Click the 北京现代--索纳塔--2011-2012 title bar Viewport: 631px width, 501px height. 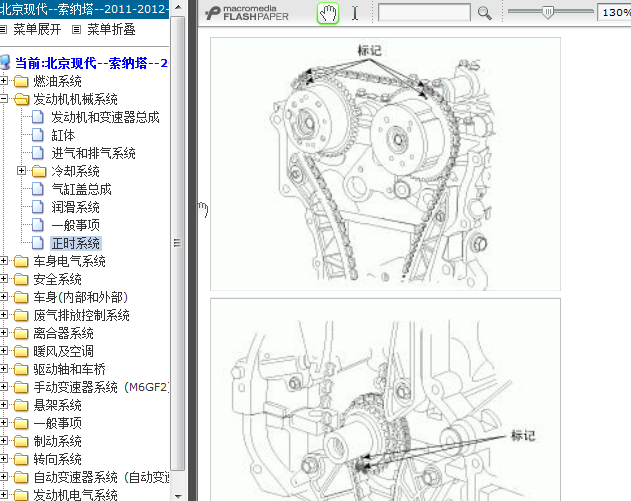pyautogui.click(x=85, y=9)
